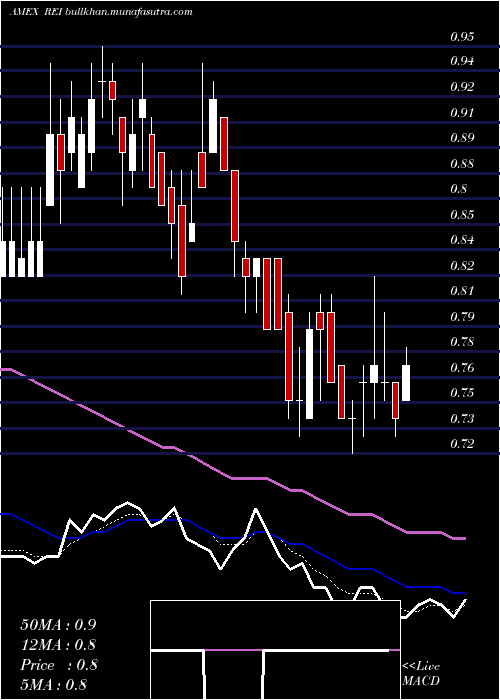Viewport: 500px width, 700px height.
Task: Click the 0.78 price axis label
Action: tap(462, 342)
